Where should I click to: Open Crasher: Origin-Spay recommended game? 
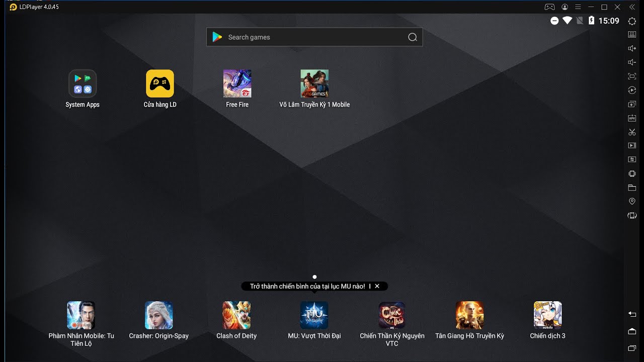[x=159, y=320]
